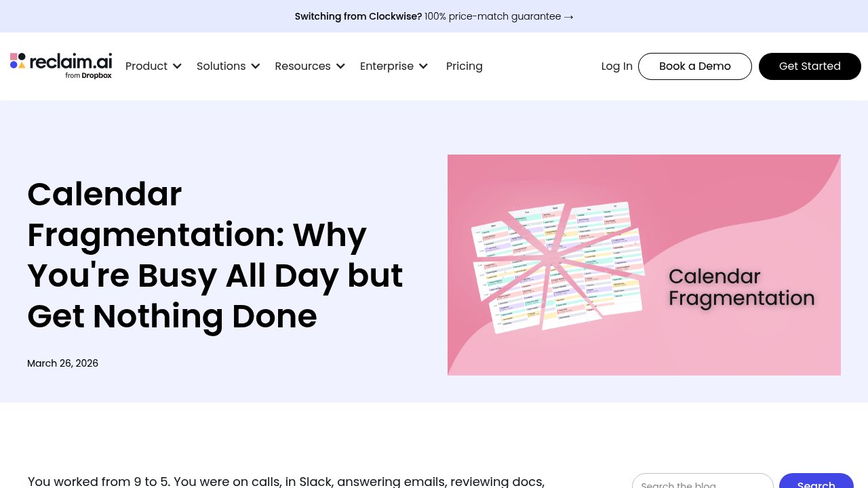
Task: Go to the Pricing page
Action: pyautogui.click(x=465, y=66)
